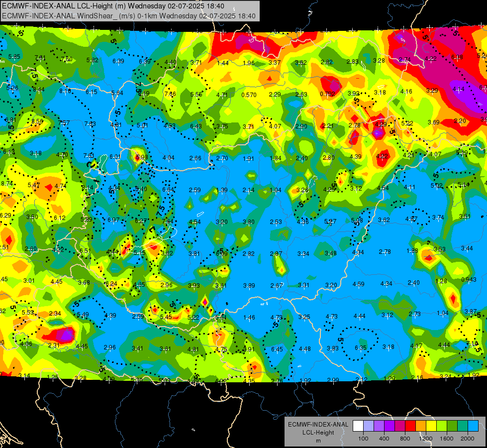Click the yellow-green legend swatch

pos(442,426)
